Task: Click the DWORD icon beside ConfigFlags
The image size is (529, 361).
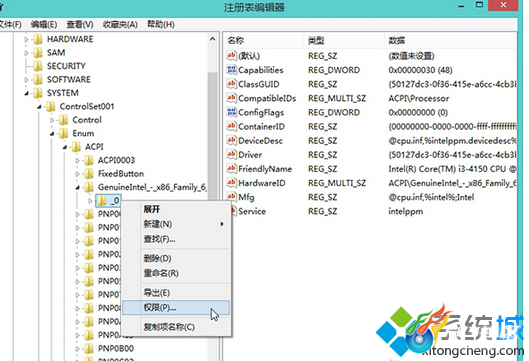Action: [231, 112]
